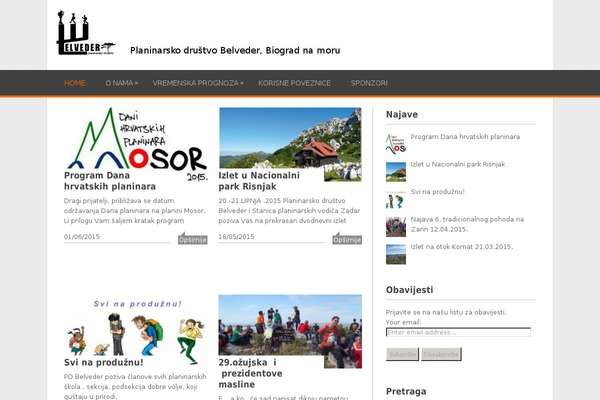Click sidebar thumbnail for Program Dana hrvatskih planinara
Viewport: 600px width, 400px height.
pyautogui.click(x=396, y=144)
